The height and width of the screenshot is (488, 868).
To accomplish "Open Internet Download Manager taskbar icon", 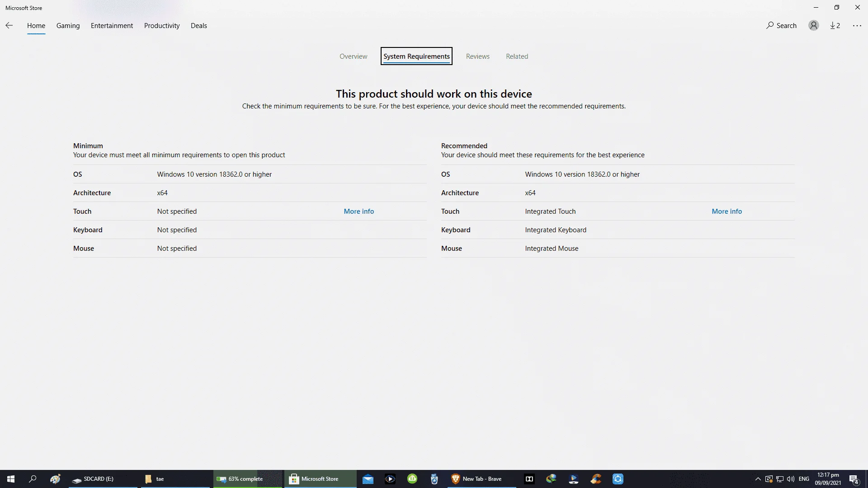I will [551, 479].
